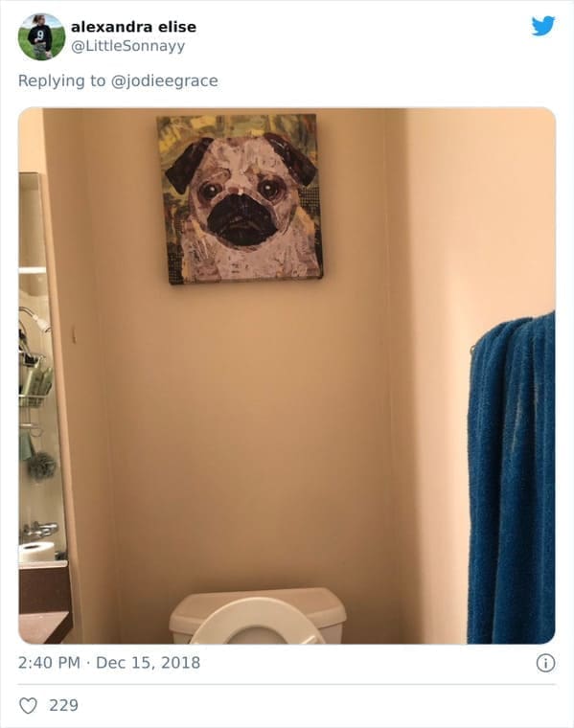Click the Dec 15, 2018 date
574x728 pixels.
pos(149,663)
